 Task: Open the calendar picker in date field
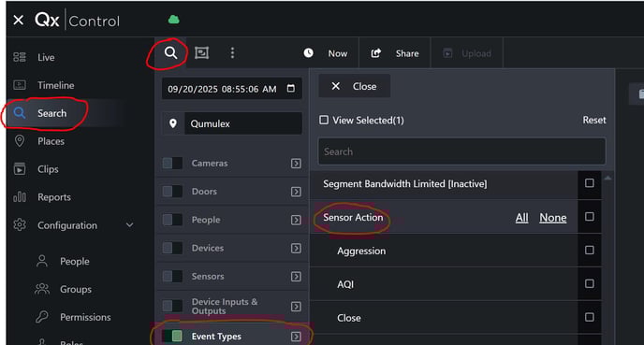pos(291,88)
